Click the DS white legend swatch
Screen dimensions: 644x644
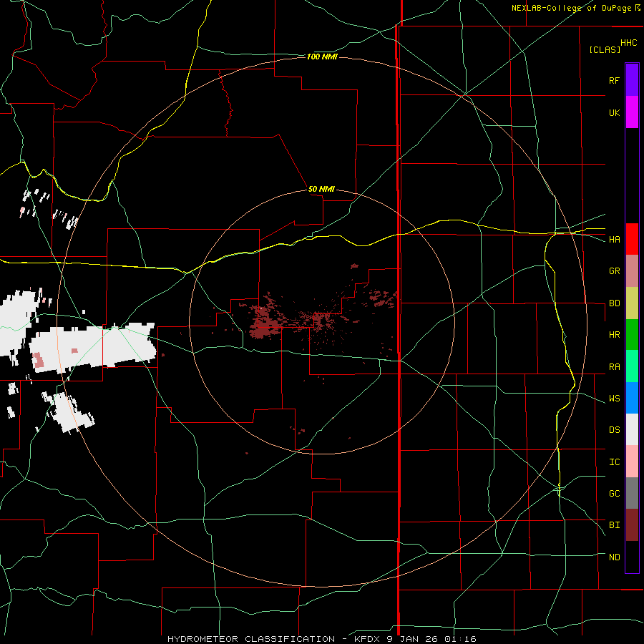point(632,429)
